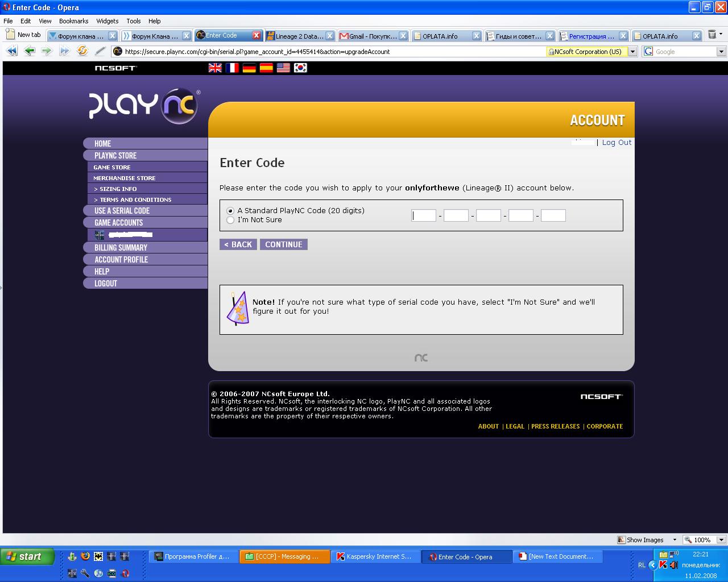This screenshot has width=728, height=582.
Task: Click the NCsoft Corporation security padlock
Action: point(551,51)
